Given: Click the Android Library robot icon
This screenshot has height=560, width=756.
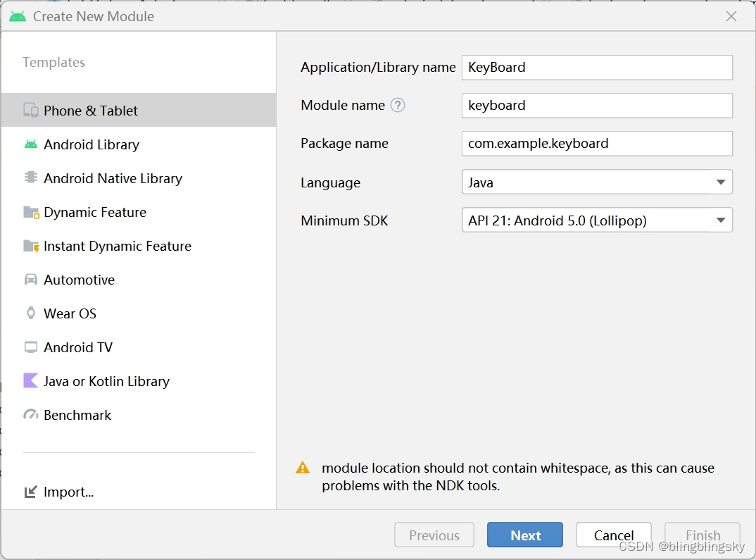Looking at the screenshot, I should (31, 144).
